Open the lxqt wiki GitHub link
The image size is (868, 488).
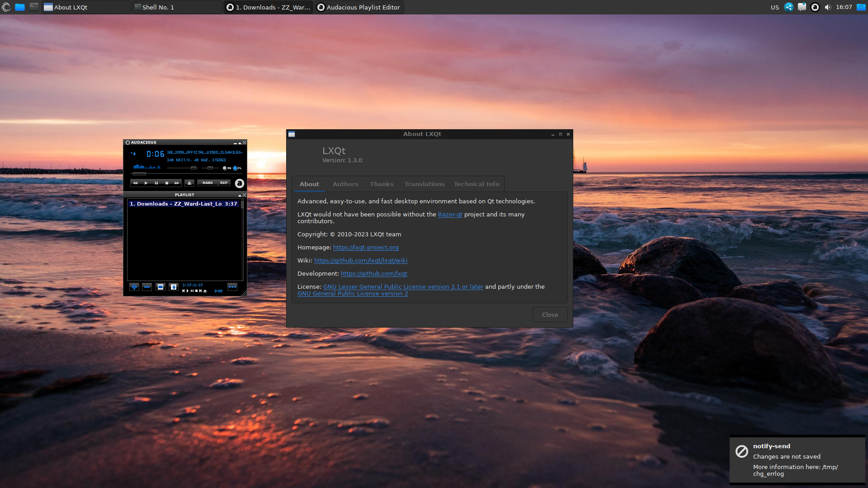point(361,261)
